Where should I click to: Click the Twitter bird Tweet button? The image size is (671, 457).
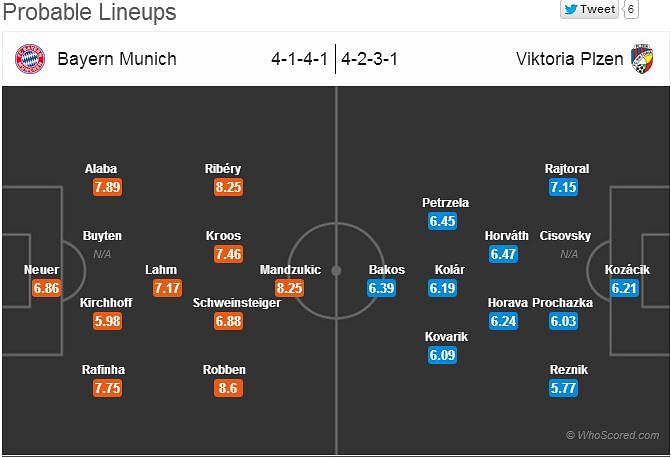[x=589, y=9]
